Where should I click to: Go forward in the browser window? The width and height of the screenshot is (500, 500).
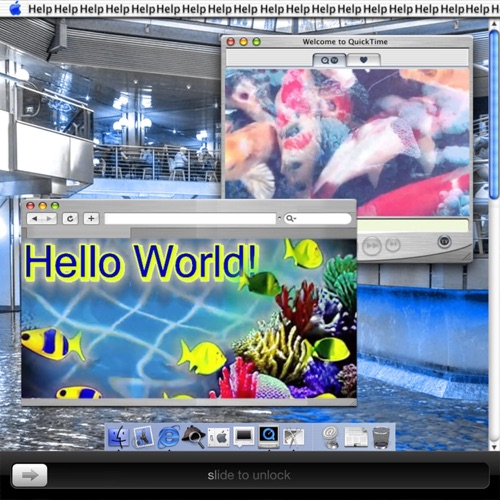pyautogui.click(x=49, y=219)
